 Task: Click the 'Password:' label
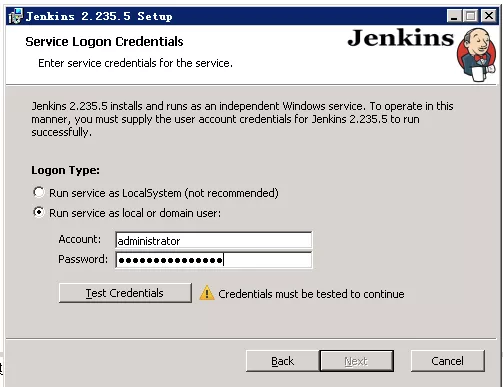click(x=83, y=259)
